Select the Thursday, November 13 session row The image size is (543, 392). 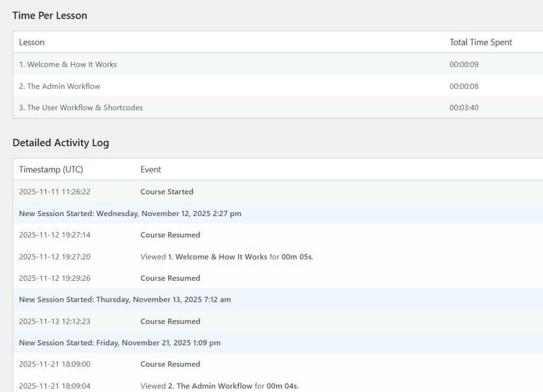(125, 299)
